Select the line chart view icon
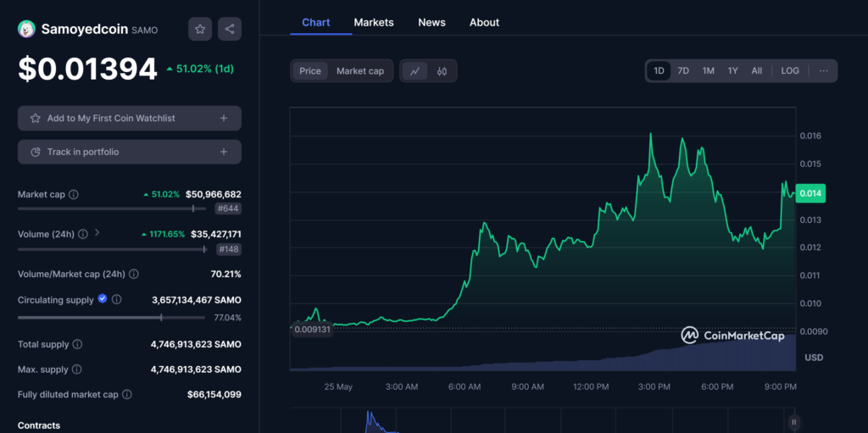 (x=415, y=71)
